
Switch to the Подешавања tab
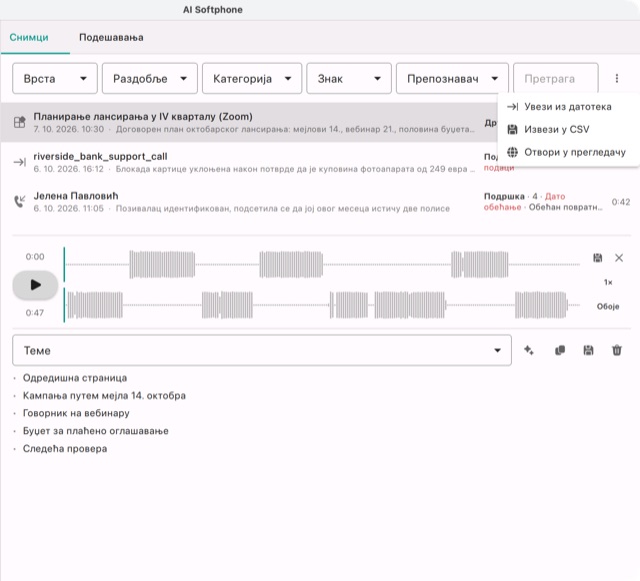tap(111, 38)
